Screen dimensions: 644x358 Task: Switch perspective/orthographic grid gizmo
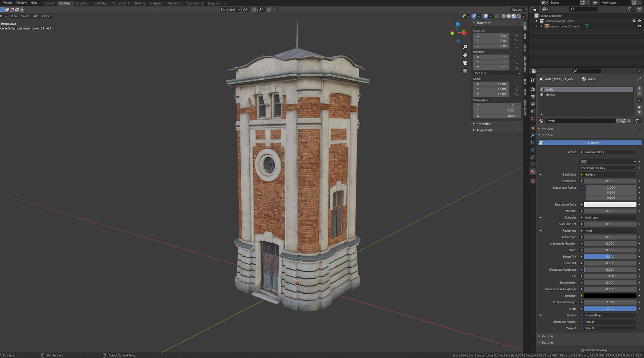tap(465, 71)
